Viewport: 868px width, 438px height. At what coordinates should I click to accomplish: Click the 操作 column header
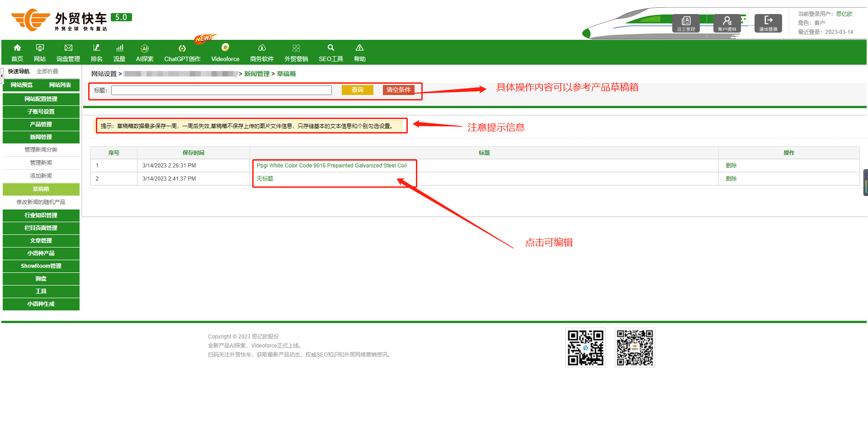coord(789,153)
